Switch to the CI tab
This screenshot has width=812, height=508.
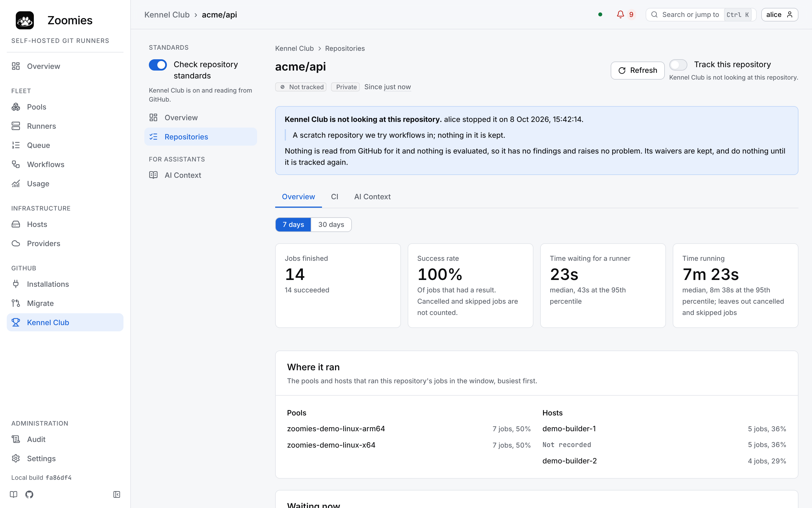tap(335, 196)
